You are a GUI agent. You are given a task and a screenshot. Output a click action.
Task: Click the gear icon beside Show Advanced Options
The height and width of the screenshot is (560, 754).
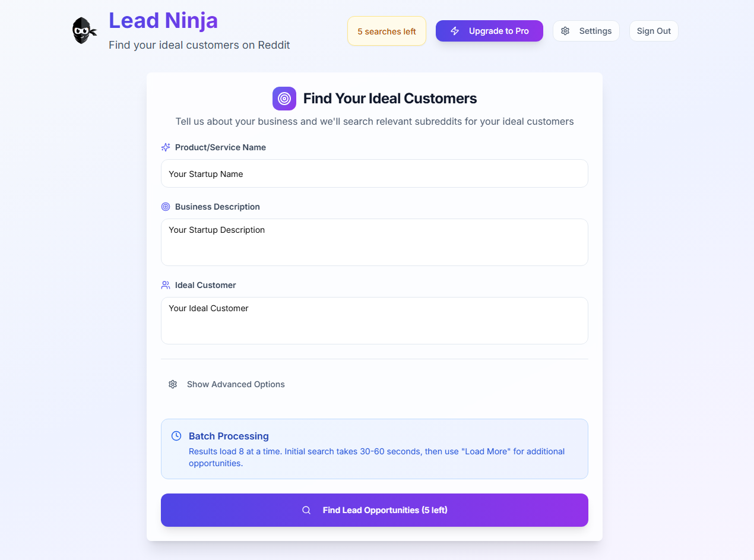[x=173, y=384]
